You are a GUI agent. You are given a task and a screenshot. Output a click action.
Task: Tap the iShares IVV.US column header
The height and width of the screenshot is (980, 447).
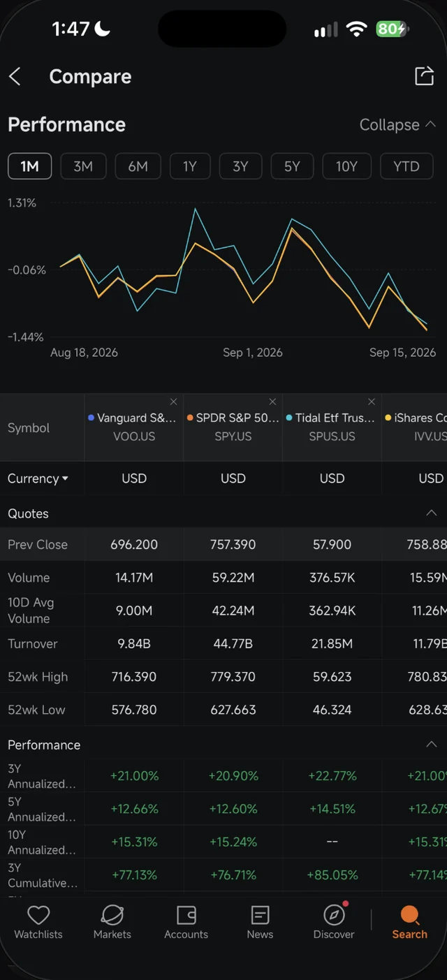coord(416,427)
